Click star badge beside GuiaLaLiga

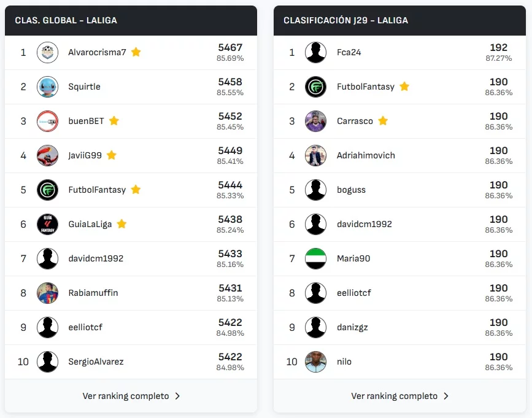tap(121, 224)
